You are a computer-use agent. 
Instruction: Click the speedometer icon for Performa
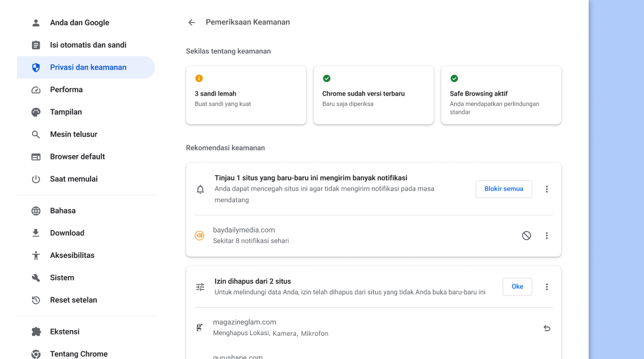[x=36, y=90]
